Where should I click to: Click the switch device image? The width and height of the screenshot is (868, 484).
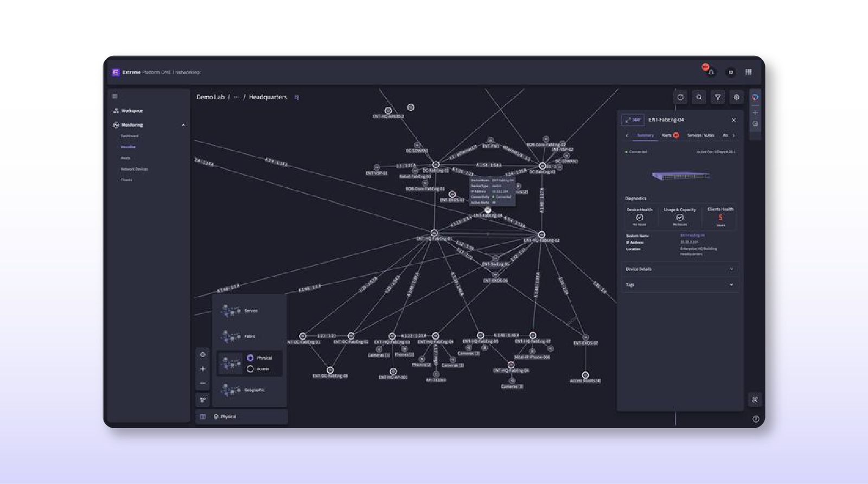[680, 176]
